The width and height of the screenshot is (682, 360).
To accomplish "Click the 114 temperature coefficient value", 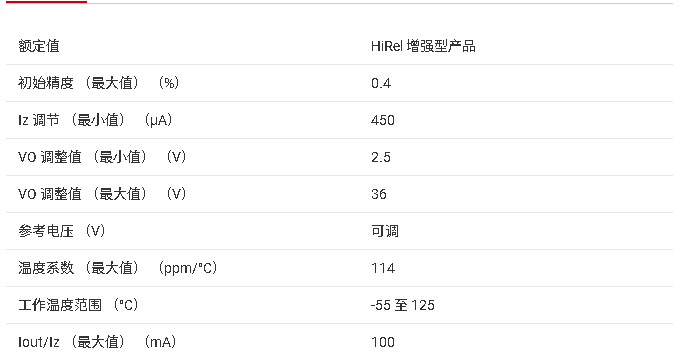I will 383,268.
